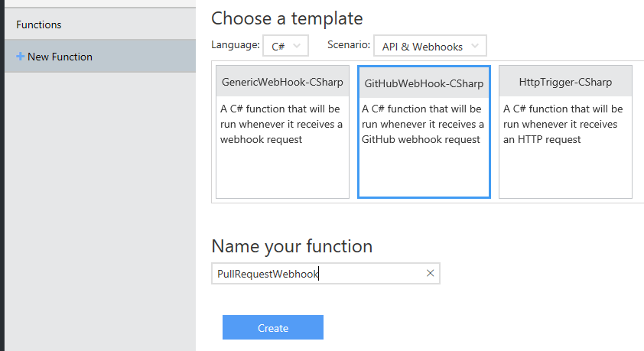Image resolution: width=644 pixels, height=351 pixels.
Task: Click the GitHub webhook request description
Action: (423, 124)
